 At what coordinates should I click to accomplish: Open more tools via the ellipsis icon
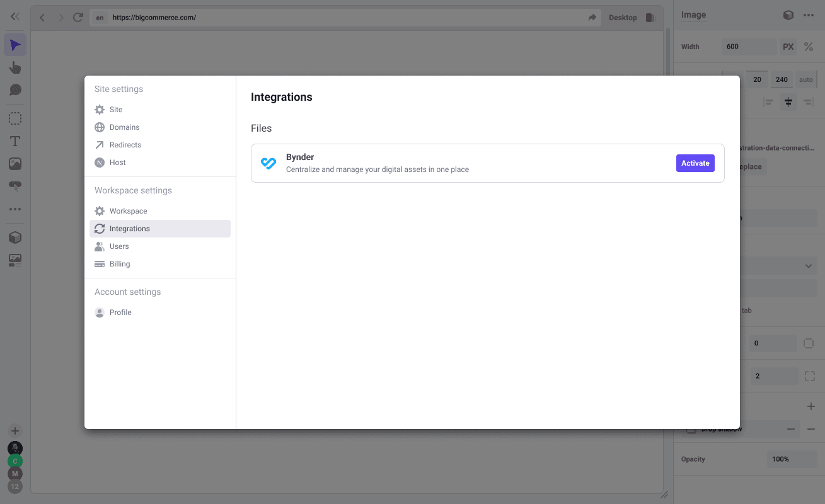[15, 209]
